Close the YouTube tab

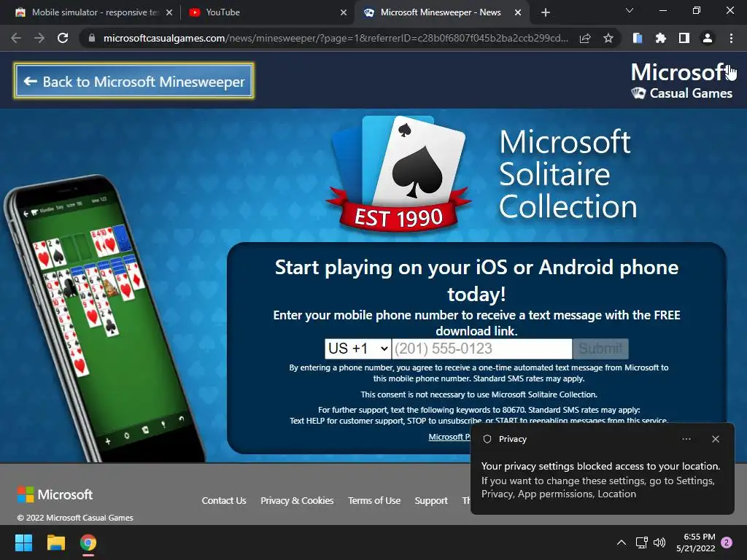344,12
